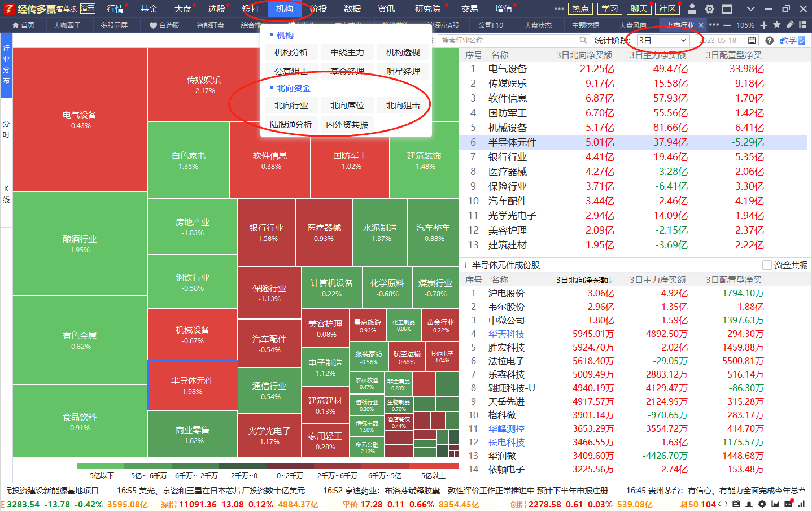Image resolution: width=812 pixels, height=512 pixels.
Task: Click the signal strength bars icon
Action: 801,504
